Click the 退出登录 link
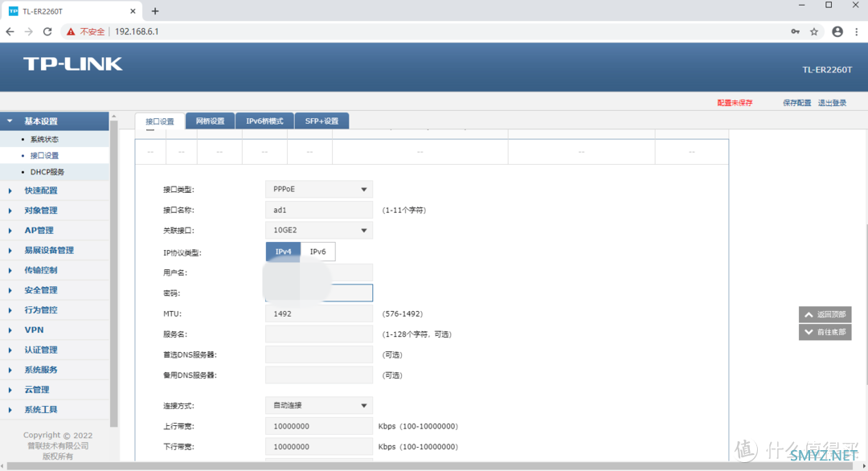 coord(832,103)
